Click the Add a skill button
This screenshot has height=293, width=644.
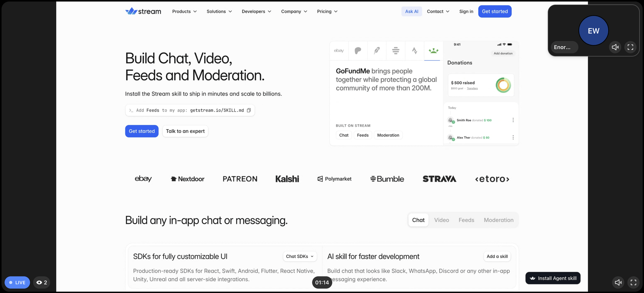(x=497, y=256)
